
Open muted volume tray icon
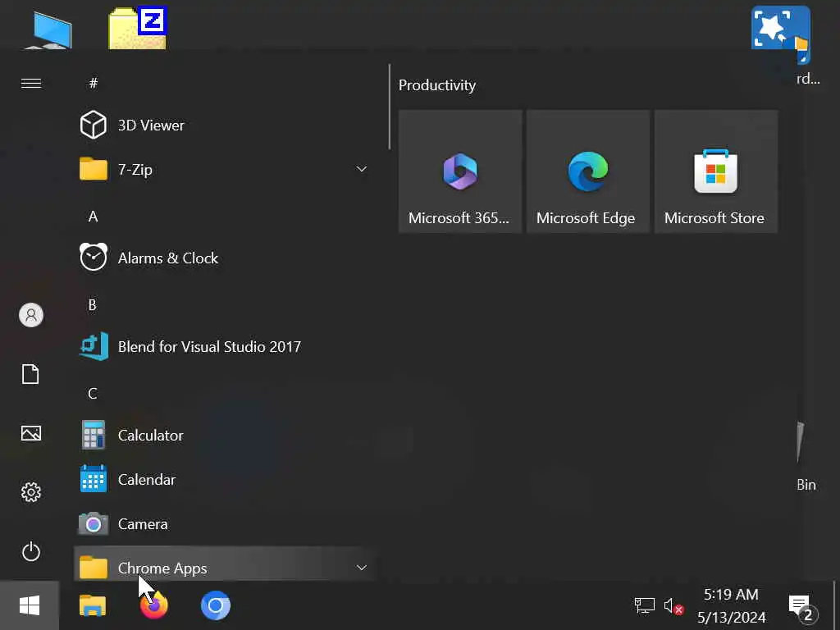coord(673,606)
